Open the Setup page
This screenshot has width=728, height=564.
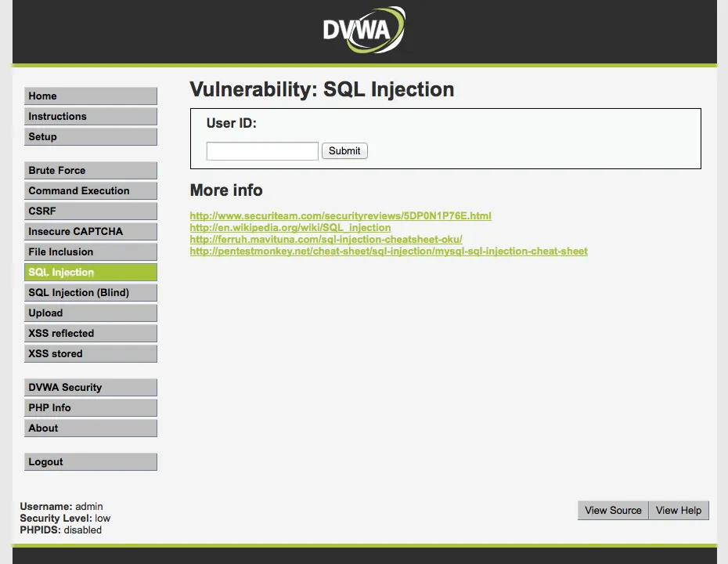pos(90,136)
